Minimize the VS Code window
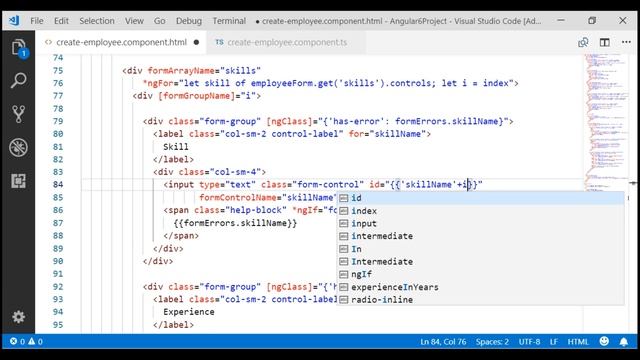Image resolution: width=640 pixels, height=360 pixels. (x=561, y=20)
